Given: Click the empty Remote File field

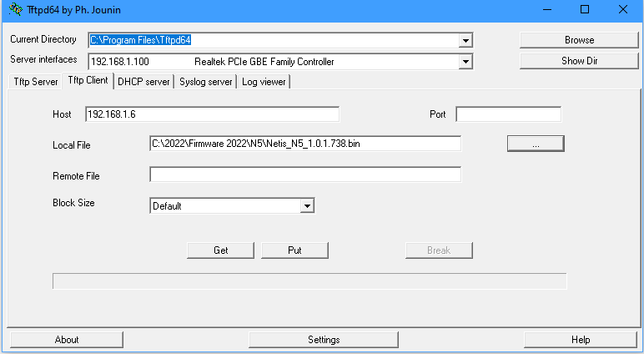Looking at the screenshot, I should coord(304,174).
